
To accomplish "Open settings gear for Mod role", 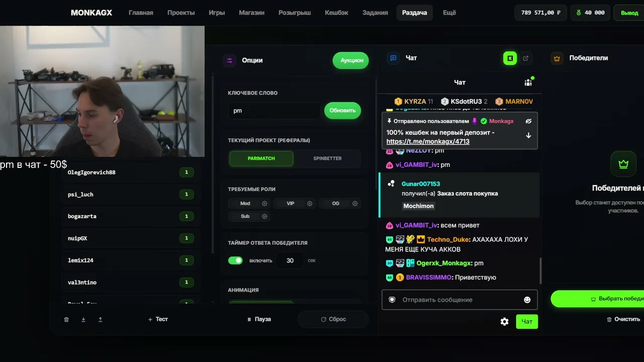I will click(265, 204).
